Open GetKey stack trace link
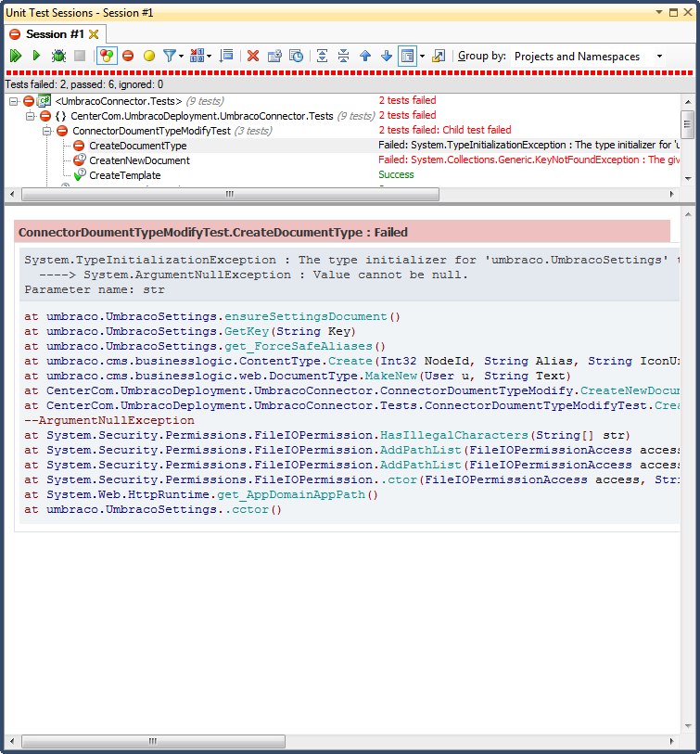The height and width of the screenshot is (754, 700). pyautogui.click(x=247, y=331)
